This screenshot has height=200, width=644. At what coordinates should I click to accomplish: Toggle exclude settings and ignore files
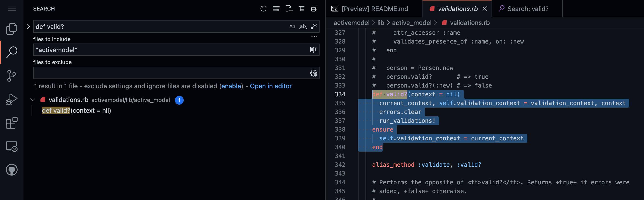[x=313, y=73]
